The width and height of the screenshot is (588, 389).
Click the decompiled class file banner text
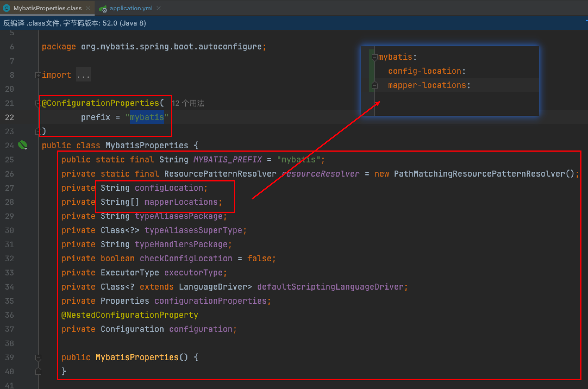[74, 23]
